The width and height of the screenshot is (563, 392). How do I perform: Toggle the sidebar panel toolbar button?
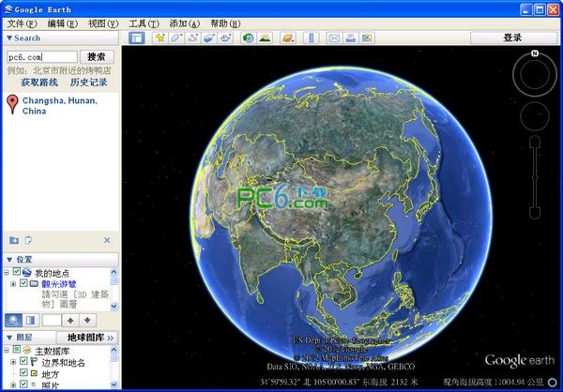pos(136,38)
